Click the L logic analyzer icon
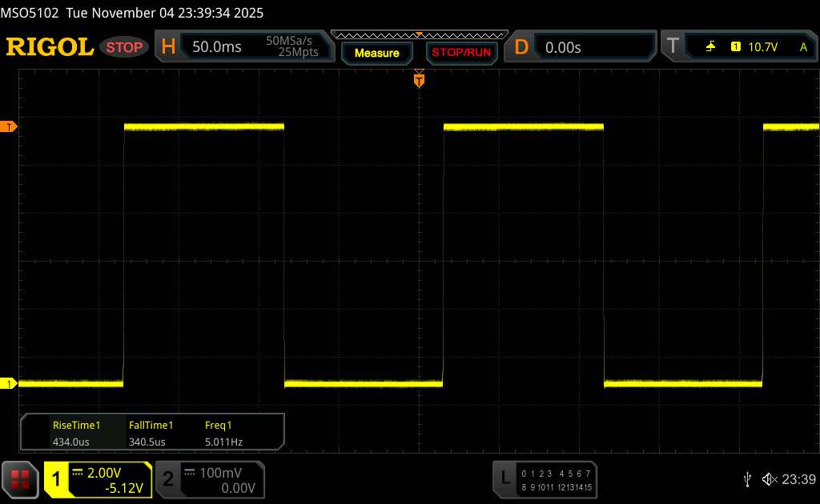Viewport: 820px width, 504px height. pyautogui.click(x=504, y=478)
